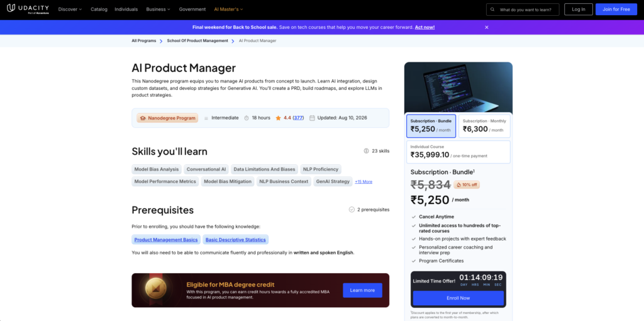Click the NLP Proficiency skill tag
The height and width of the screenshot is (321, 644).
[320, 169]
